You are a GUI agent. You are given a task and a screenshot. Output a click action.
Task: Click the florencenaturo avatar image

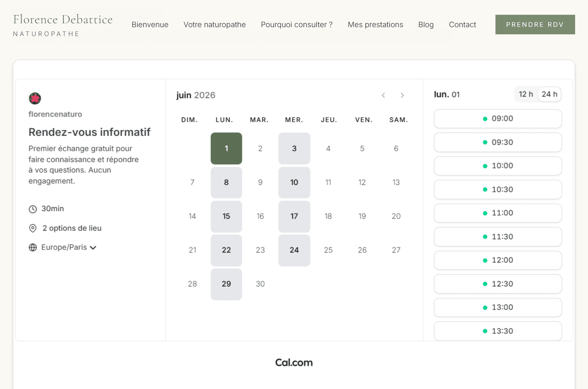(35, 98)
